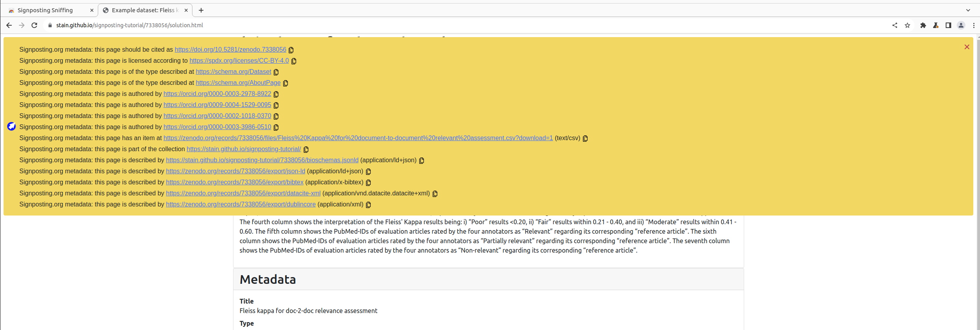Copy the CC-BY-4.0 license link
The width and height of the screenshot is (980, 330).
(x=294, y=61)
